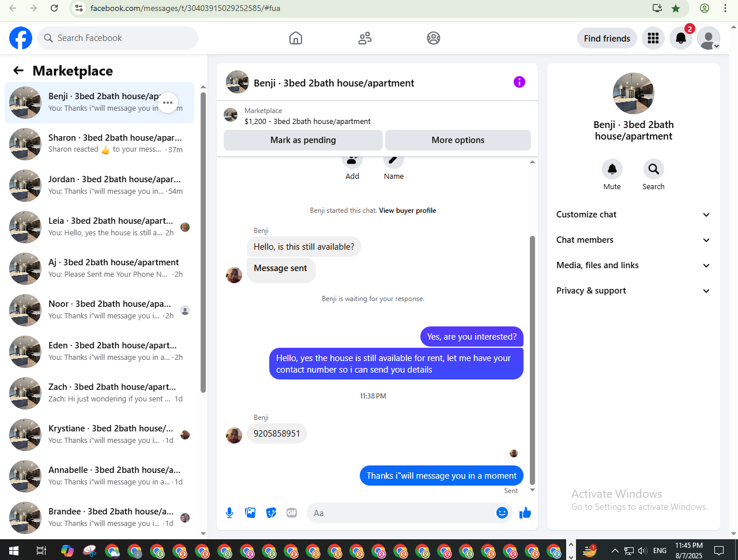Click Benji's large profile picture in sidebar
Screen dimensions: 738x560
(634, 93)
